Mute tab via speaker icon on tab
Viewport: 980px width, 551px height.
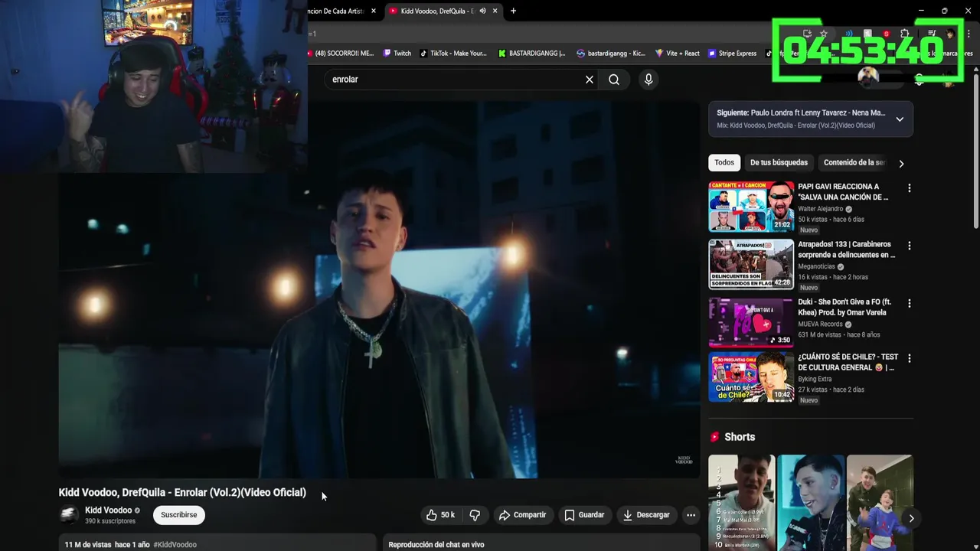[x=482, y=11]
